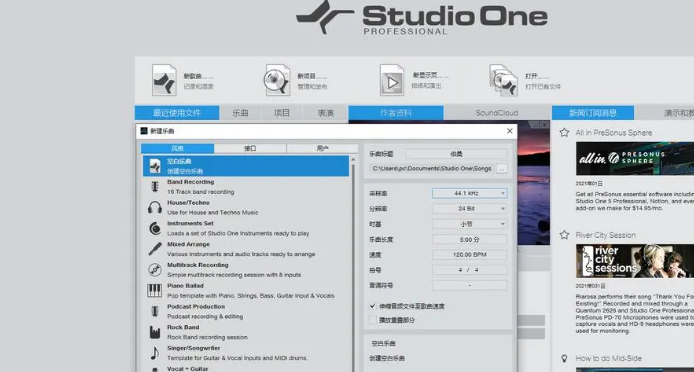Enable the play overlaps (播放重叠部分) checkbox
Screen dimensions: 694x372
(373, 320)
